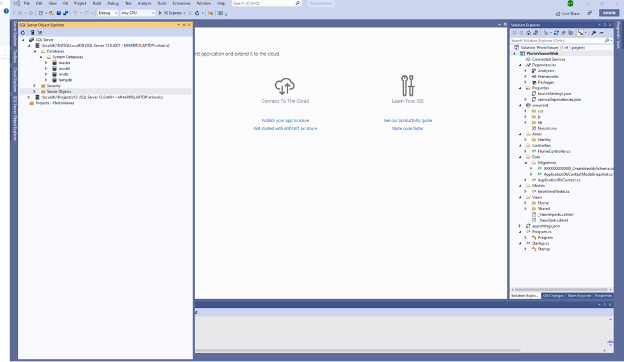Click the See our productivity guide link

point(408,121)
